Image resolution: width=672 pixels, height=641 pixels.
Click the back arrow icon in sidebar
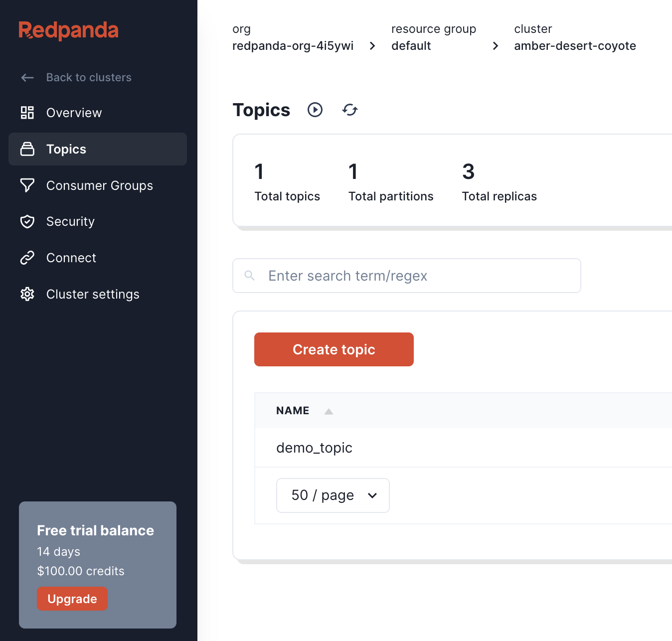[x=27, y=77]
